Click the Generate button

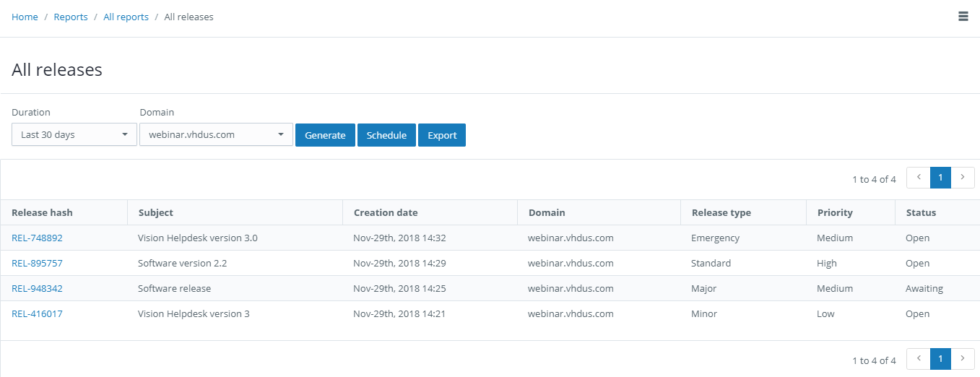[x=325, y=135]
